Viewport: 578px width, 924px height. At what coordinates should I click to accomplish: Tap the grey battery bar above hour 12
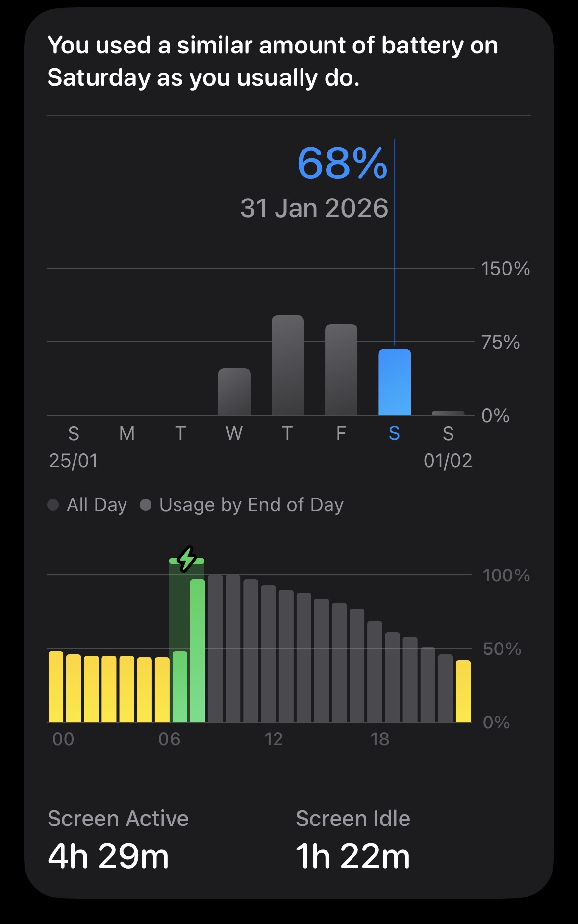(269, 653)
